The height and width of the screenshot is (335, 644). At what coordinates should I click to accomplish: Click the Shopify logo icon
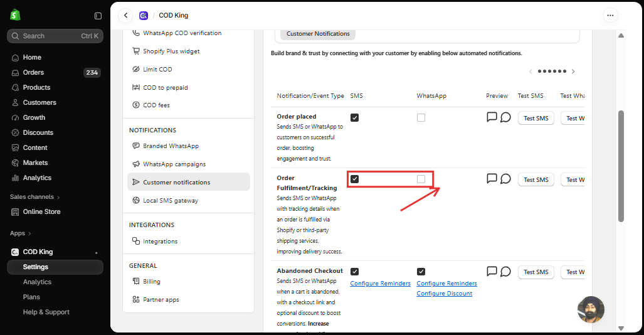tap(15, 15)
